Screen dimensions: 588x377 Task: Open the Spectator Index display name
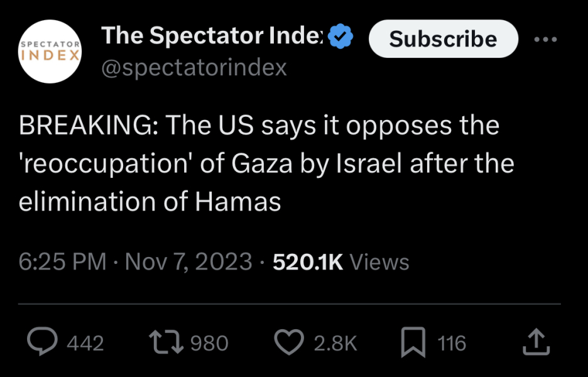pos(210,36)
